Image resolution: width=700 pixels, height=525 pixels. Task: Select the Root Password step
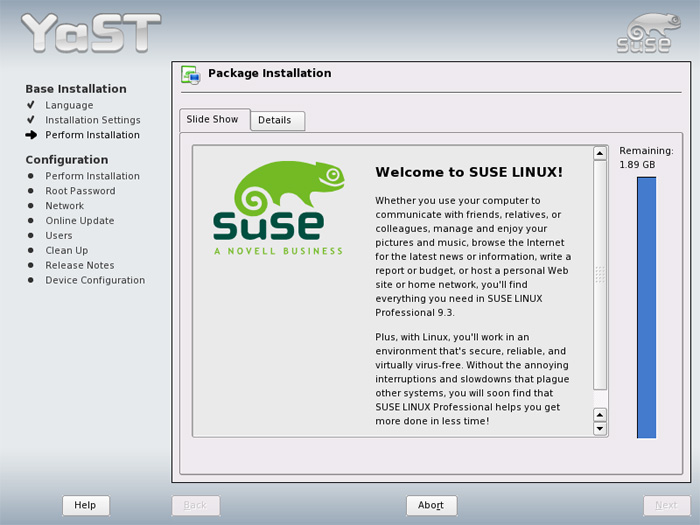click(x=80, y=191)
